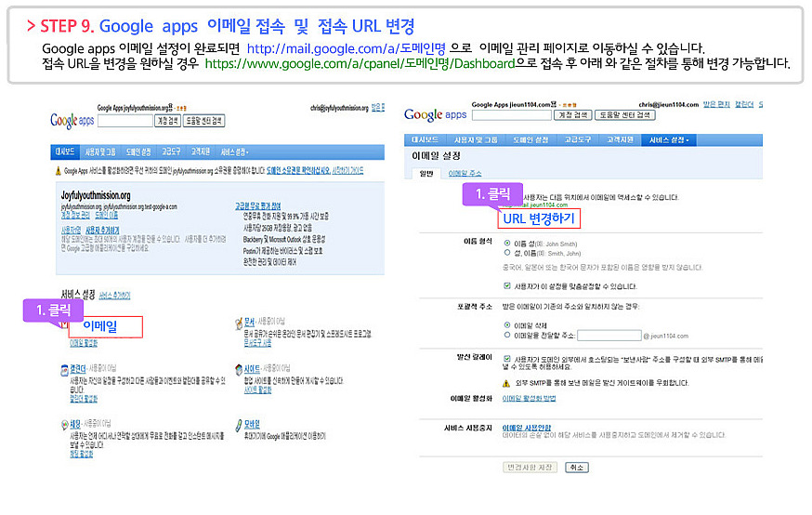The image size is (812, 515).
Task: Open 서비스 설정 dropdown on the joyfulyouthmission dashboard
Action: 234,151
